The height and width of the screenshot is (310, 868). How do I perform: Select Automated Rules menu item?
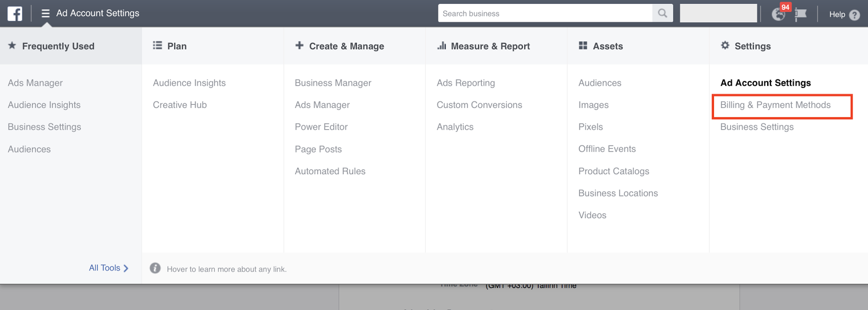pyautogui.click(x=330, y=172)
